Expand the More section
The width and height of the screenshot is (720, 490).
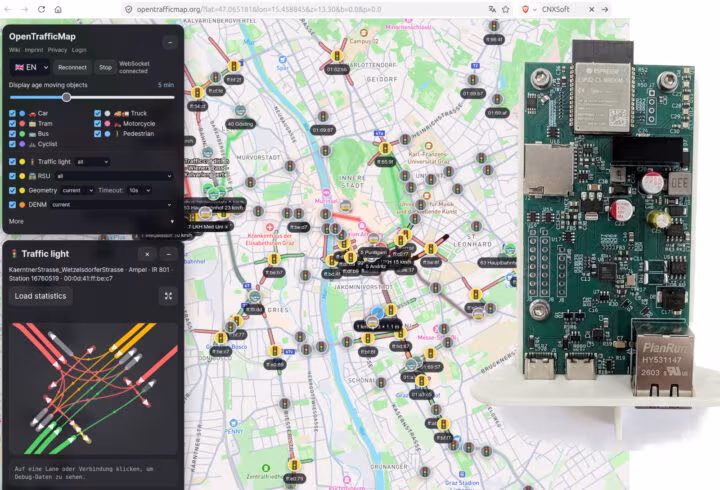[x=91, y=221]
